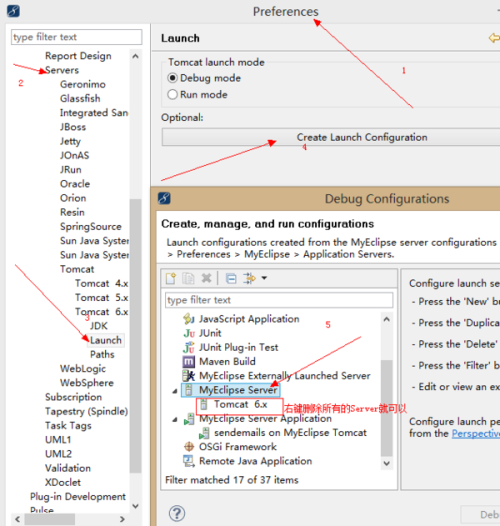Click the MyEclipse Server Application icon
500x526 pixels.
(x=189, y=419)
